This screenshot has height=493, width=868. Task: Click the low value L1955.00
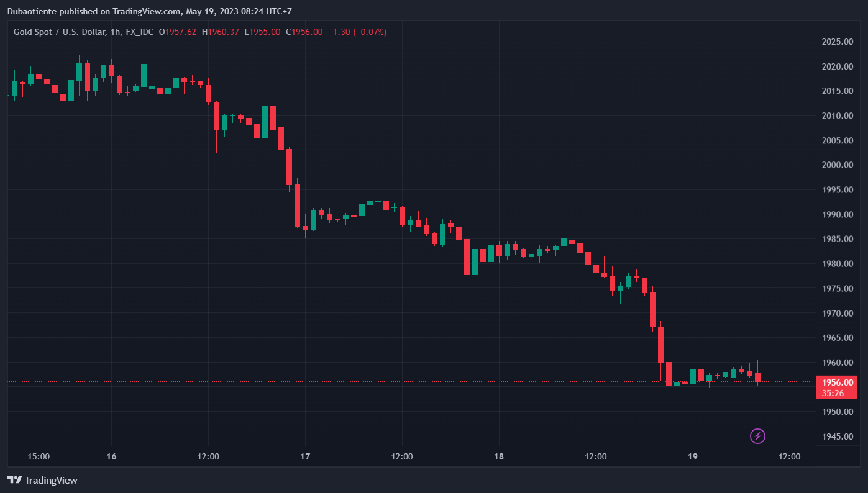(x=262, y=32)
